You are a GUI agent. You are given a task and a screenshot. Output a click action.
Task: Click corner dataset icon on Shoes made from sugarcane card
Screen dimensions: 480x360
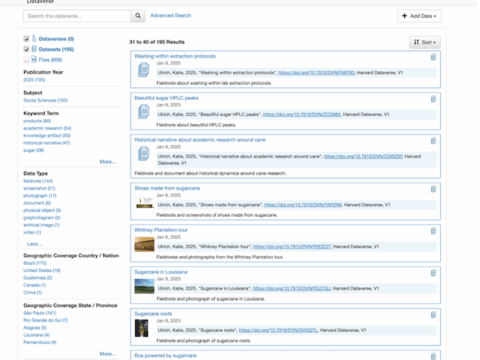tap(433, 189)
